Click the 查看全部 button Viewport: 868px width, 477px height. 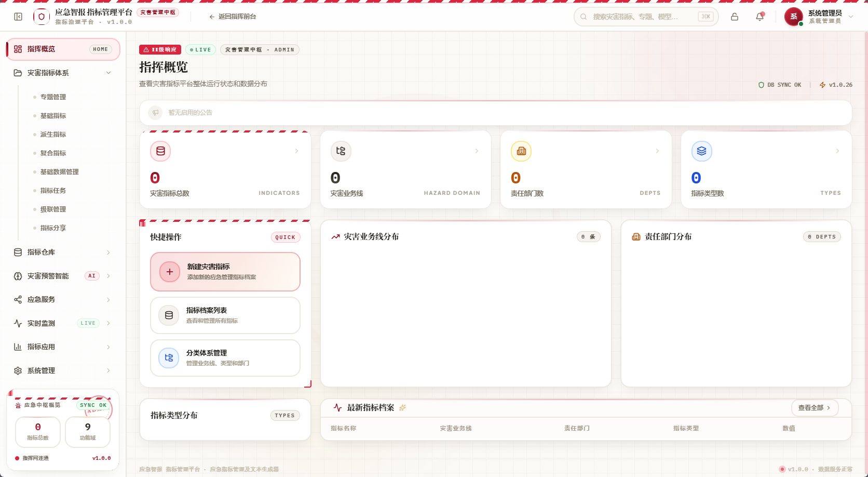pos(815,408)
